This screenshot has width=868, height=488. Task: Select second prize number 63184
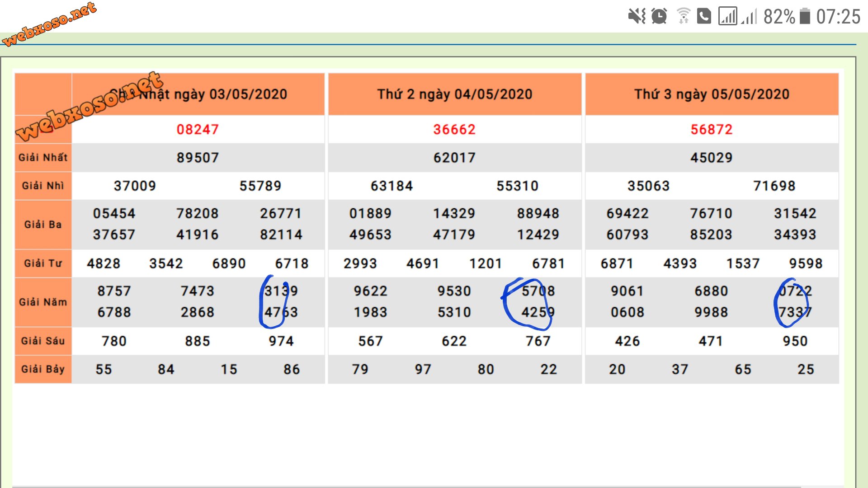point(392,186)
